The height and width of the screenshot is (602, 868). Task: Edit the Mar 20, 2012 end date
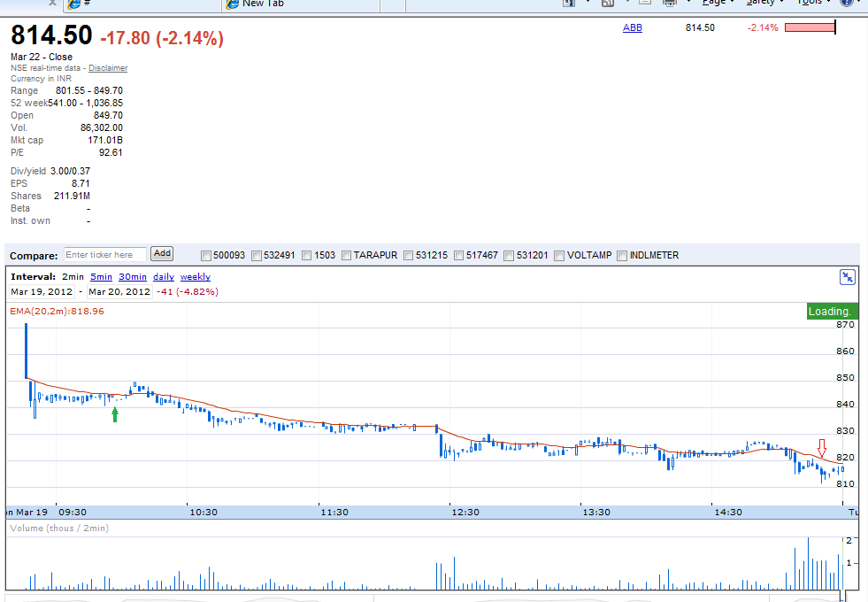pos(119,292)
